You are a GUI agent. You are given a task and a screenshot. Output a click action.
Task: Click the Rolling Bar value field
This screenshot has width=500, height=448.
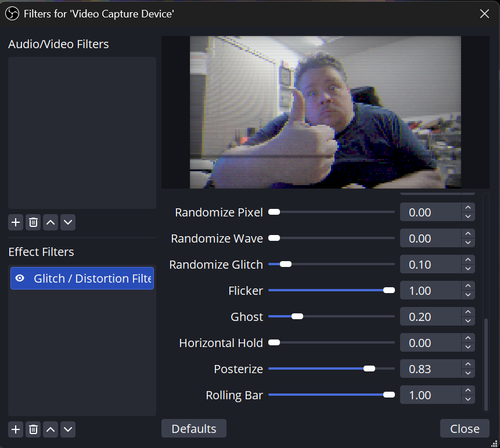(x=430, y=395)
